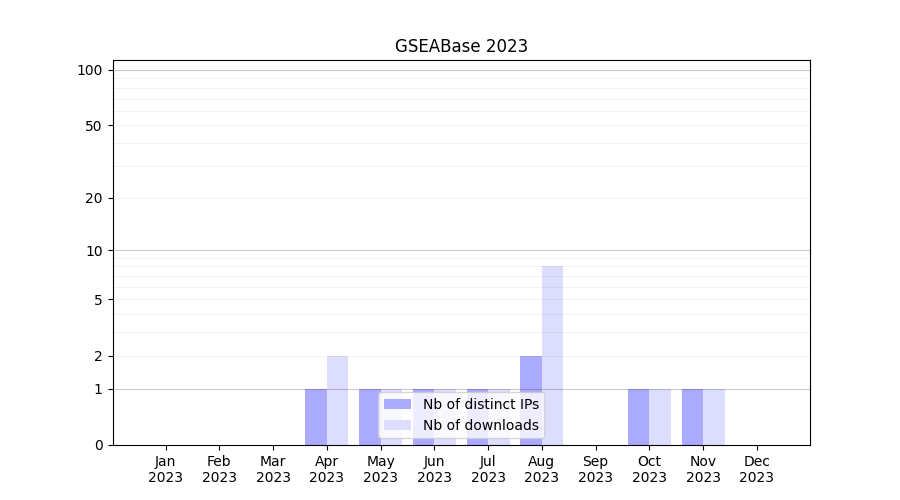Viewport: 900px width, 500px height.
Task: Click the Oct 2023 downloads bar
Action: (660, 417)
